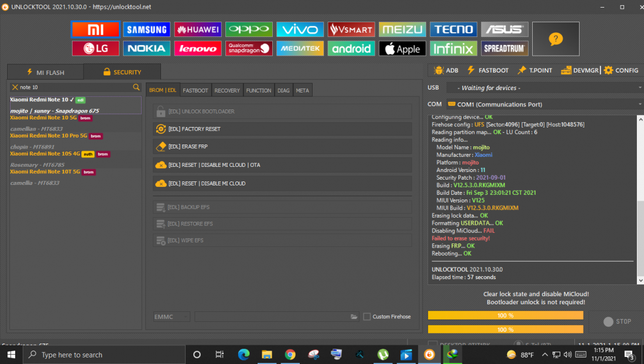Open Qualcomm Snapdragon section
Screen dimensions: 644x364
click(249, 49)
